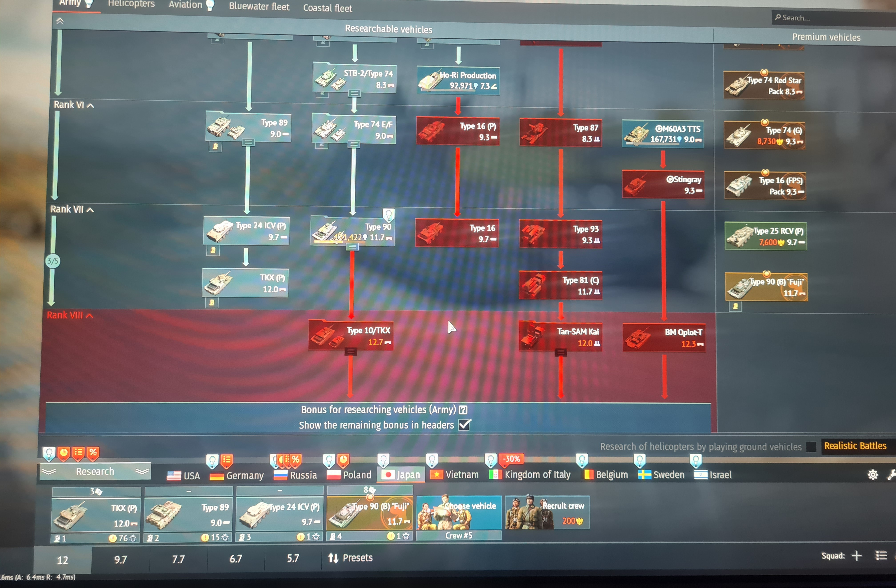Open the squad list icon
Screen dimensions: 896x588
pos(881,556)
